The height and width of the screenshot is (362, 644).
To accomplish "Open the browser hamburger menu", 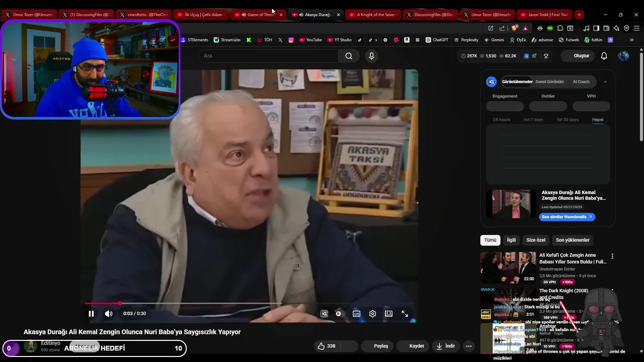I will [x=636, y=28].
